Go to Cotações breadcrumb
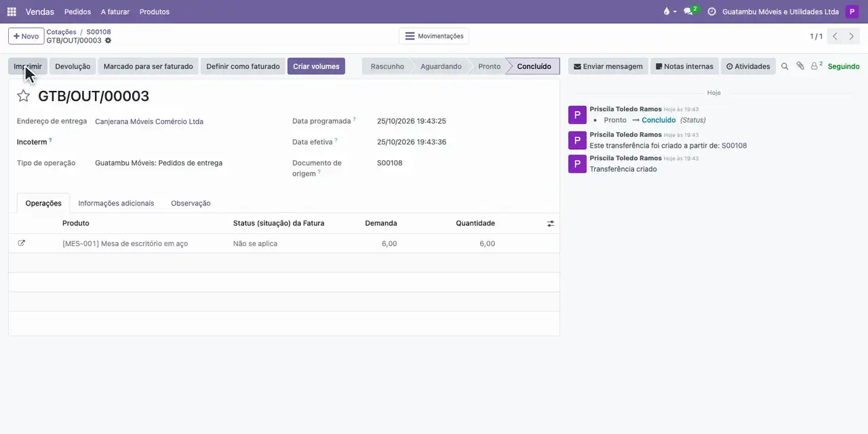 point(61,32)
